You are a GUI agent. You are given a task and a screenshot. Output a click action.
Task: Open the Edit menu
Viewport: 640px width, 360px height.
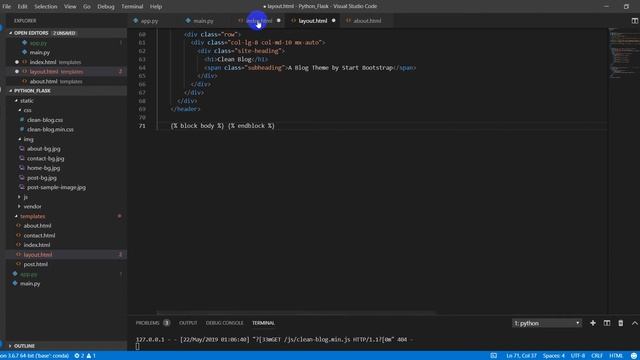tap(22, 7)
